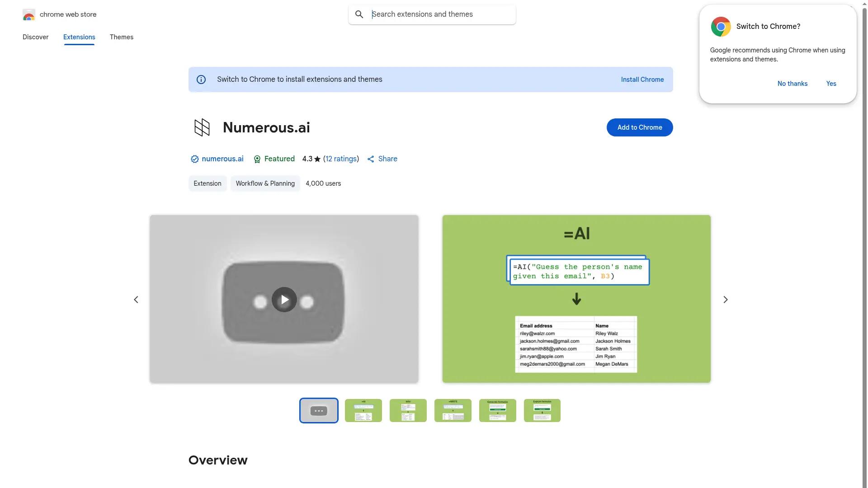Go back using the left carousel arrow

pos(136,300)
